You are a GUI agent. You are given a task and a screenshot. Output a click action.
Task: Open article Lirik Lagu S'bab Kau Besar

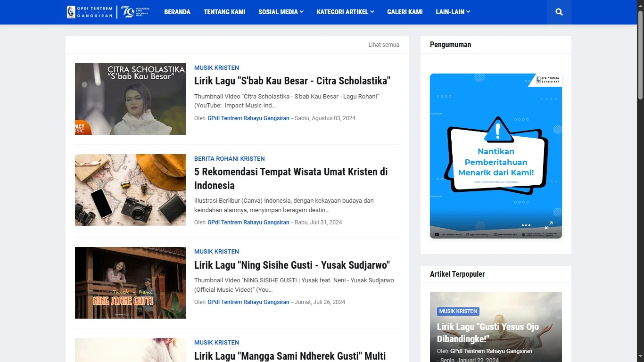[292, 81]
